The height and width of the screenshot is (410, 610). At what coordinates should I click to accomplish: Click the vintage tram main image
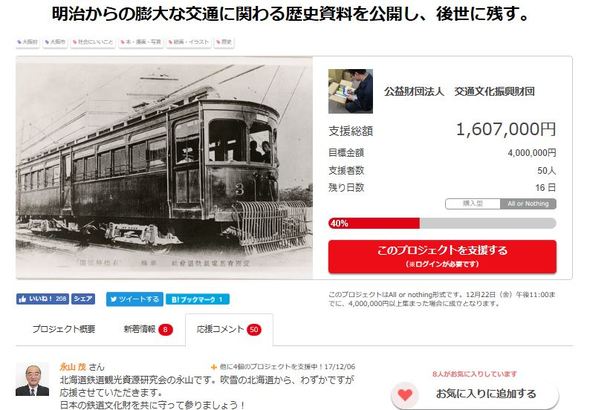(164, 168)
